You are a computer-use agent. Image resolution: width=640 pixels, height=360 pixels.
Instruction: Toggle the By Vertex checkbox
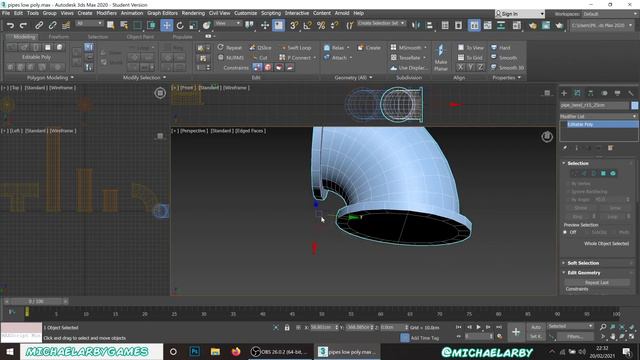[568, 184]
